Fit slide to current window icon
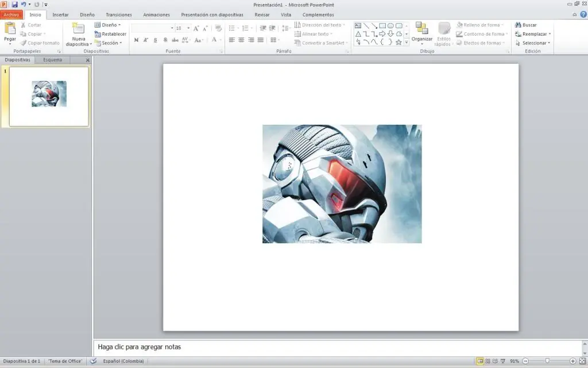This screenshot has height=368, width=588. pos(582,361)
